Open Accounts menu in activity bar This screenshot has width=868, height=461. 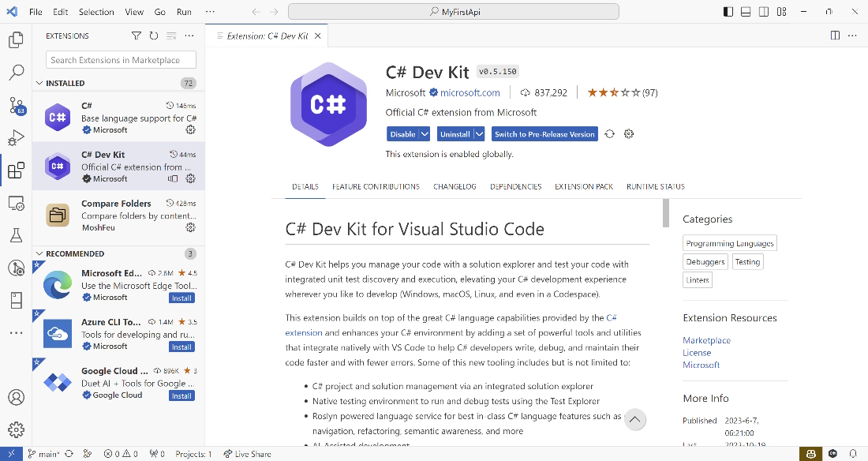point(16,397)
